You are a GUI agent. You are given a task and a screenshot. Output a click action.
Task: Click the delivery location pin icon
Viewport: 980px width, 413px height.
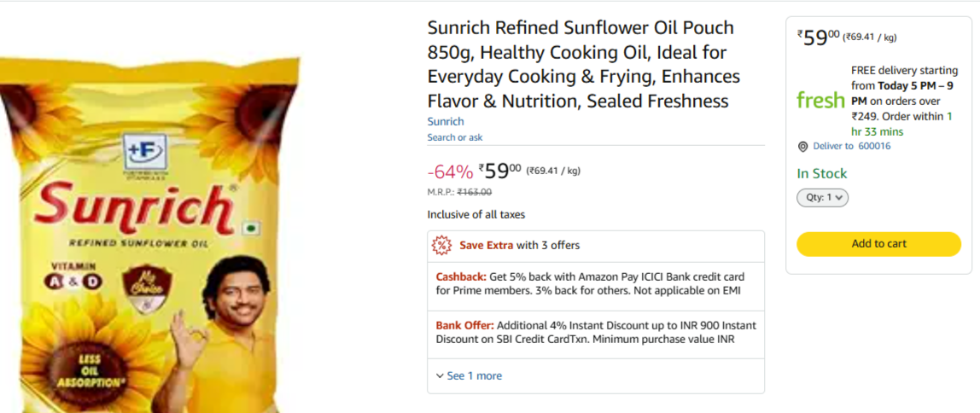pos(802,147)
